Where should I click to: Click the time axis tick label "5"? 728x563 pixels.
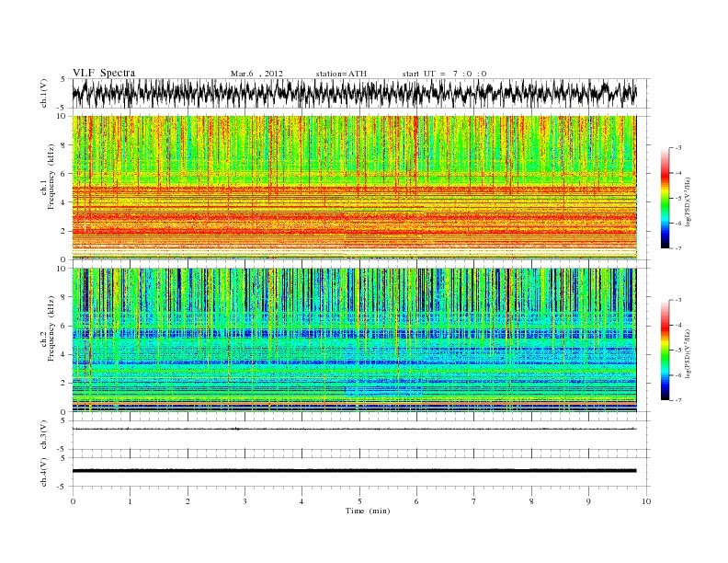point(359,501)
